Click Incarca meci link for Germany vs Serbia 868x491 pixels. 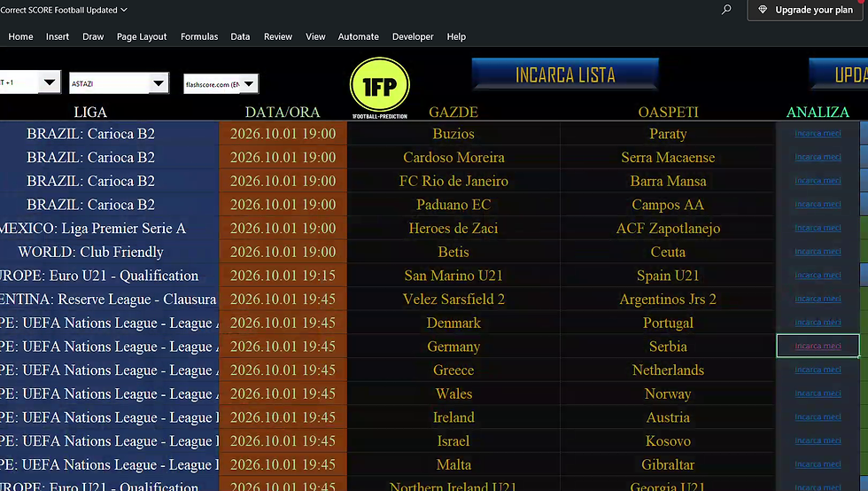(818, 346)
